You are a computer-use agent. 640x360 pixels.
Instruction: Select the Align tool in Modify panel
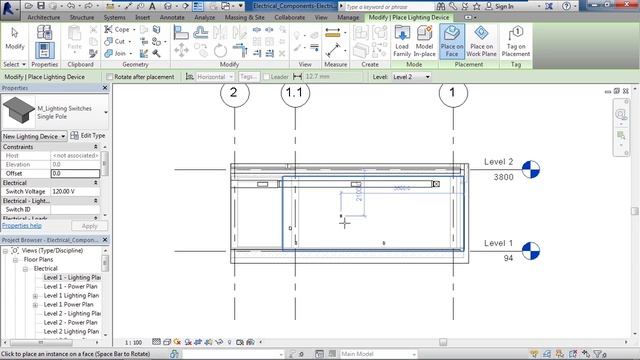(181, 32)
